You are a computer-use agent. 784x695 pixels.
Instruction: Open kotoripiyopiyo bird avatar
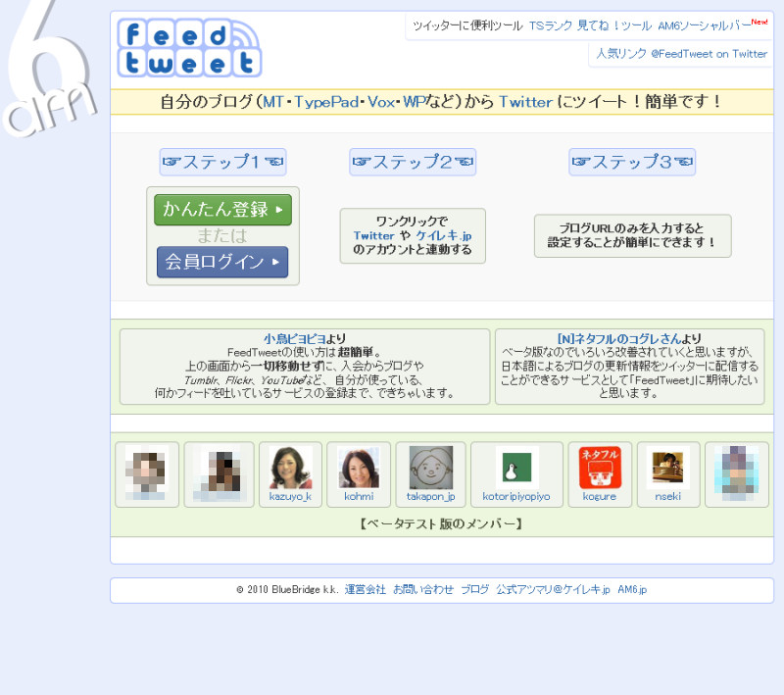(x=516, y=468)
